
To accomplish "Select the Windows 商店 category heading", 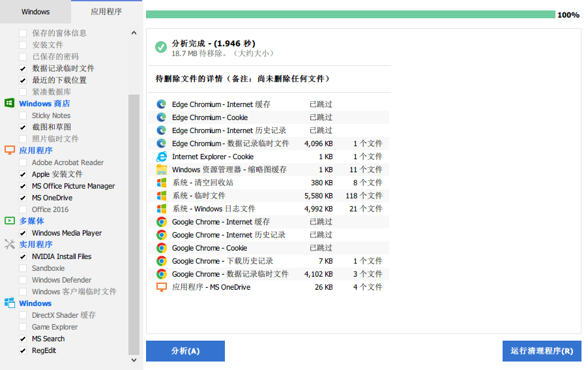I will pyautogui.click(x=44, y=104).
